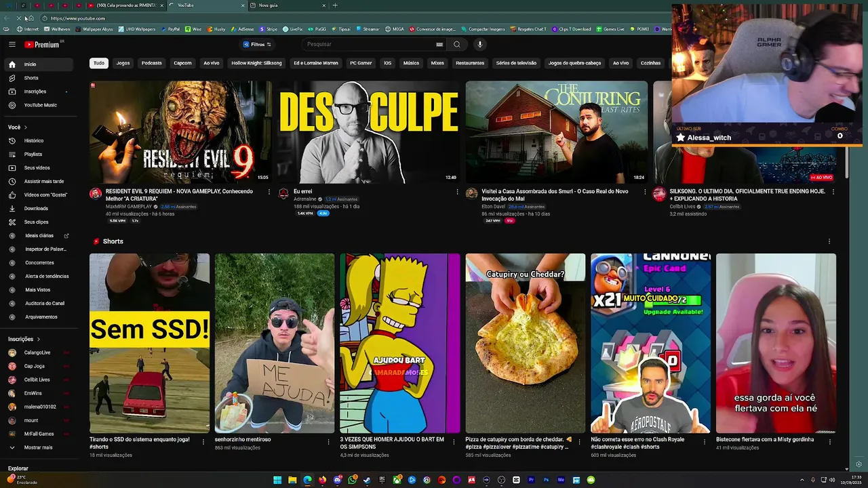Open Windows Start menu
This screenshot has height=488, width=868.
(x=277, y=480)
